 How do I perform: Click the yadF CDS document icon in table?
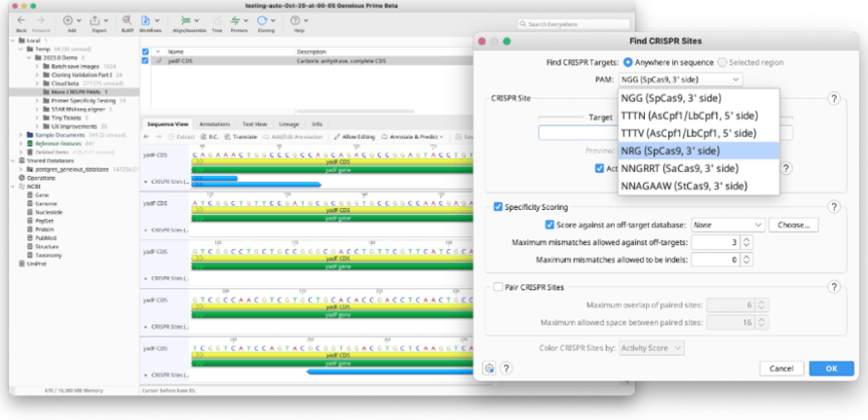(159, 61)
